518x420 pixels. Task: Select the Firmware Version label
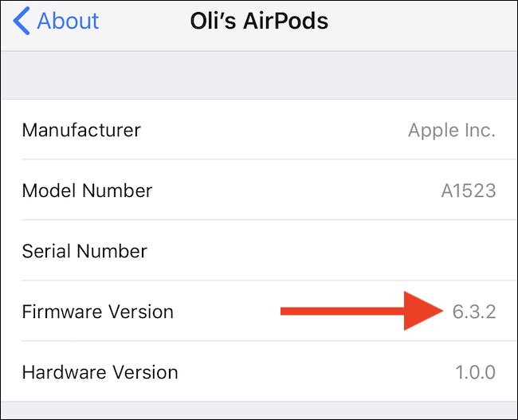[97, 312]
